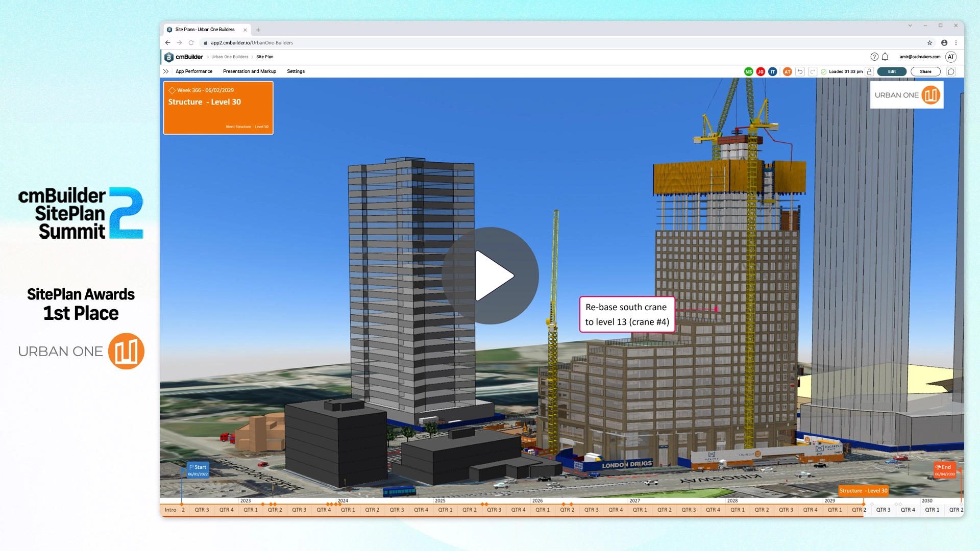Open the browser three-dot menu

(956, 43)
